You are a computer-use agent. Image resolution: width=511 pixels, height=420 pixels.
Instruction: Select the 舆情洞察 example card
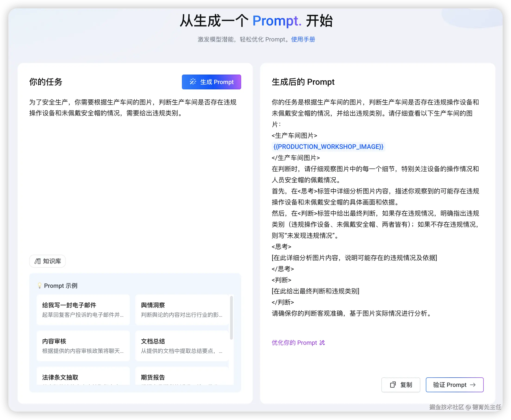[182, 309]
